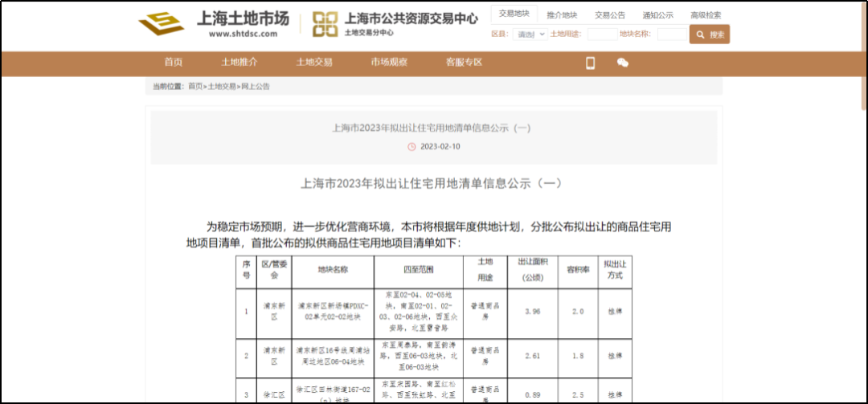Click the clock icon beside 2023-02-10

[412, 147]
